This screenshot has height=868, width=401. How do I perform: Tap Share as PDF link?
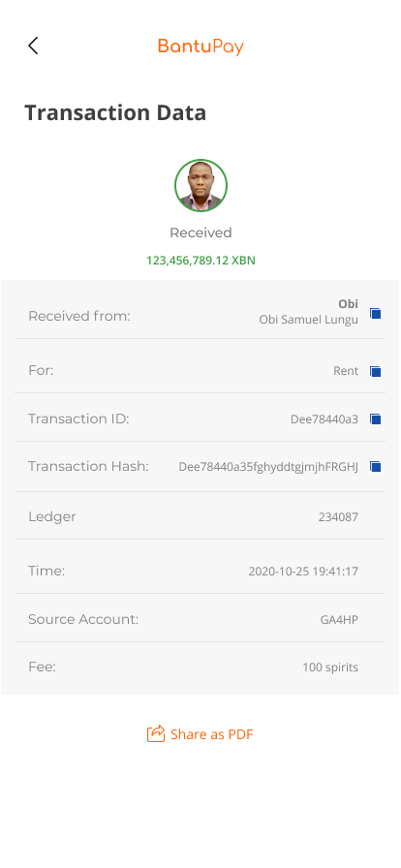click(211, 734)
